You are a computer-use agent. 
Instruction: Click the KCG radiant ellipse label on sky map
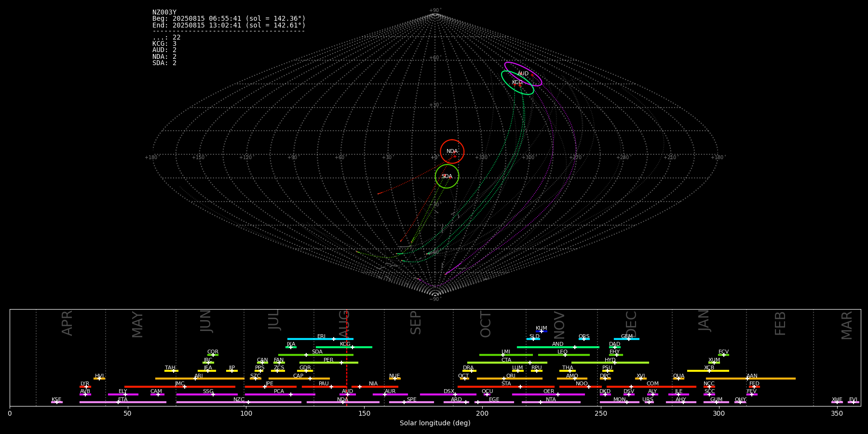517,82
